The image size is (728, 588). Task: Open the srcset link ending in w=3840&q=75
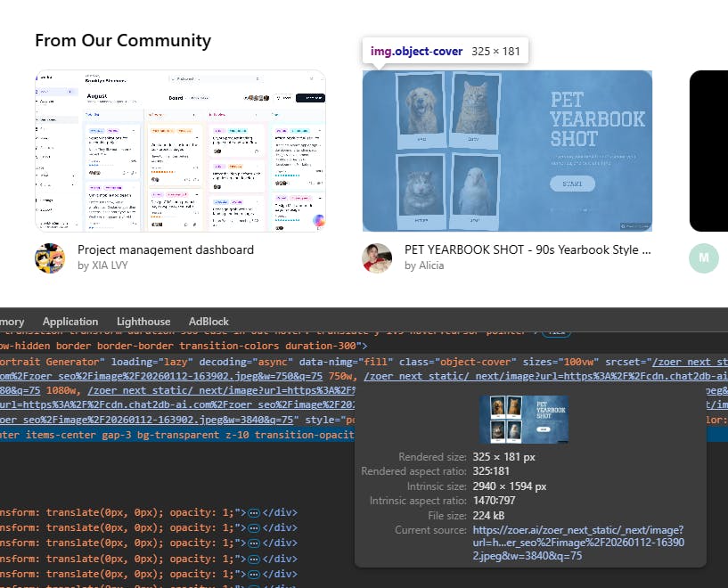coord(147,420)
